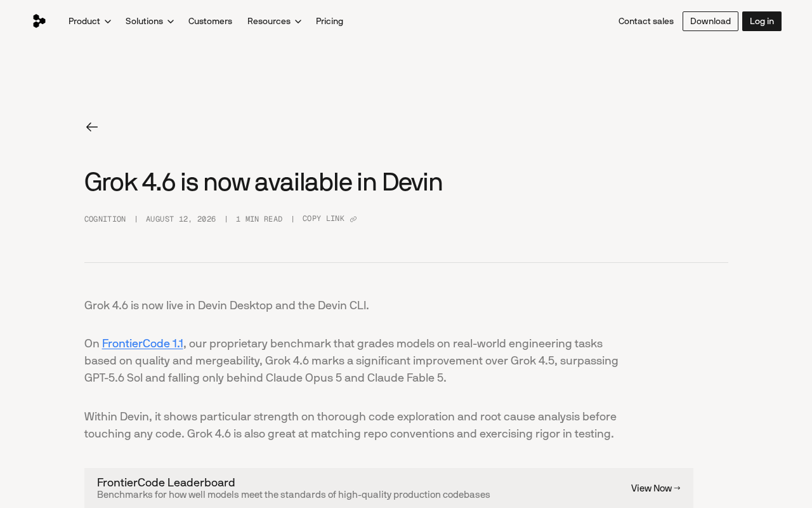This screenshot has width=812, height=508.
Task: Expand the Resources menu chevron
Action: coord(298,22)
